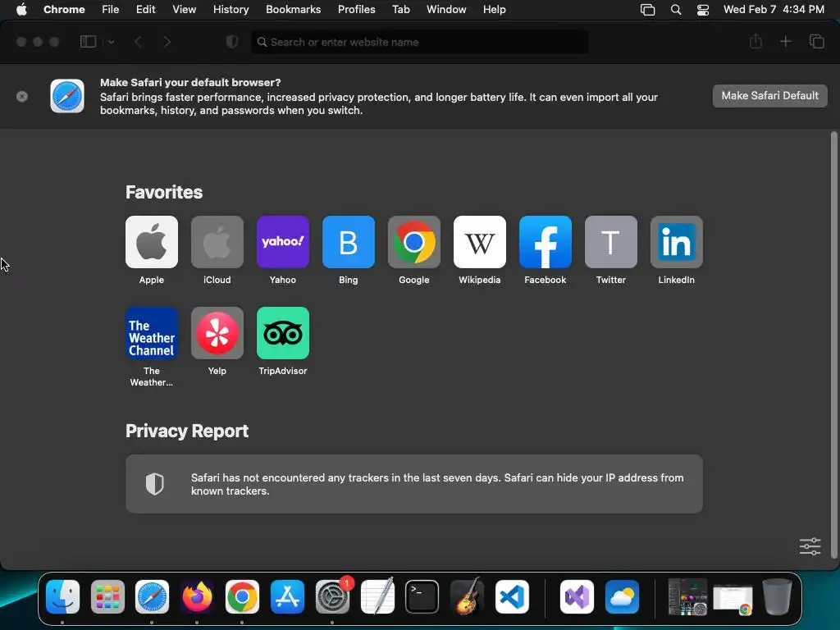Viewport: 840px width, 630px height.
Task: Open Spotlight search in menu bar
Action: pos(676,10)
